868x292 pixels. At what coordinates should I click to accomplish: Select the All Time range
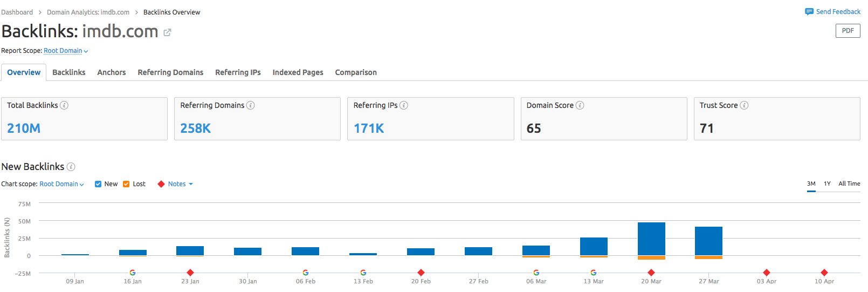849,184
